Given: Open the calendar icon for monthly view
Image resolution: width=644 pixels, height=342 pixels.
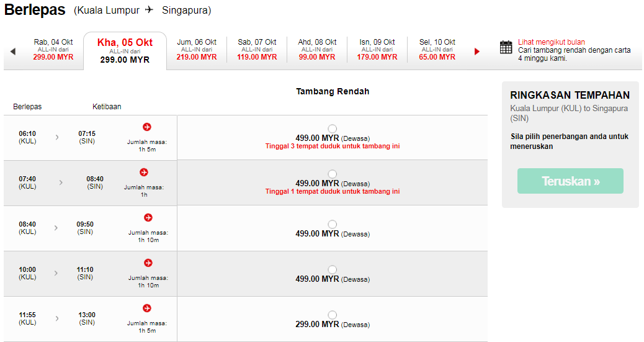Looking at the screenshot, I should pyautogui.click(x=506, y=47).
